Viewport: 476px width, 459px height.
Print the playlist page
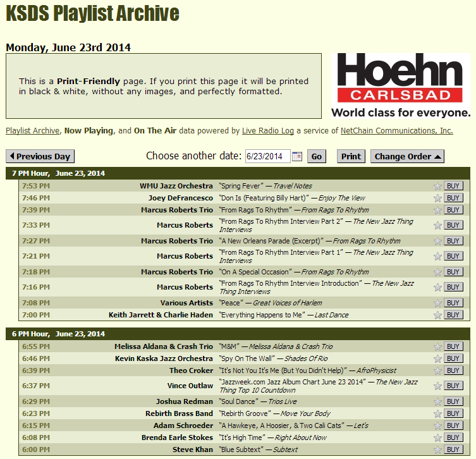(x=351, y=156)
